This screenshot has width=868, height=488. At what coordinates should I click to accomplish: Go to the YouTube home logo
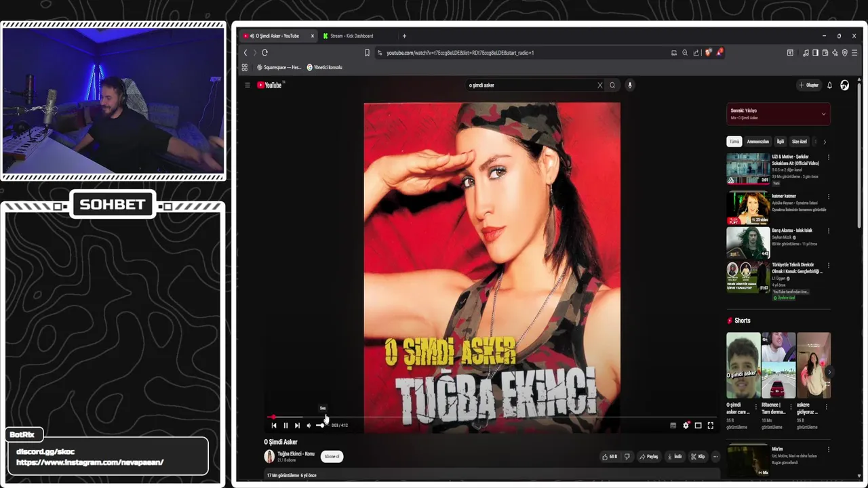click(x=269, y=85)
